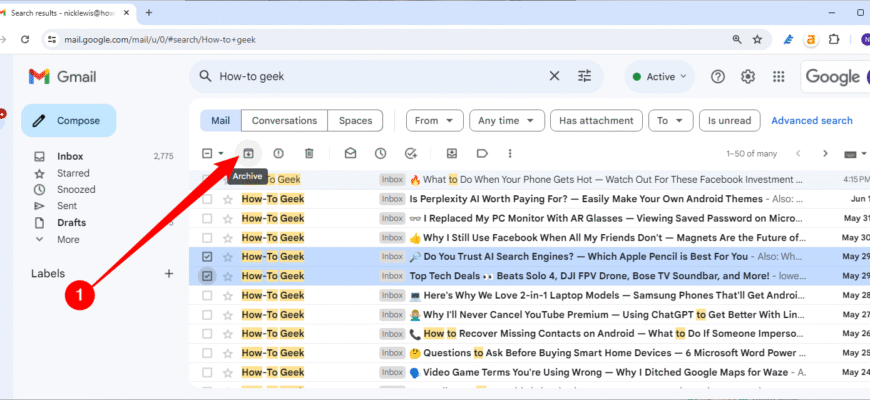Check the 2-in-1 Laptop Models email
The height and width of the screenshot is (400, 870).
point(207,296)
